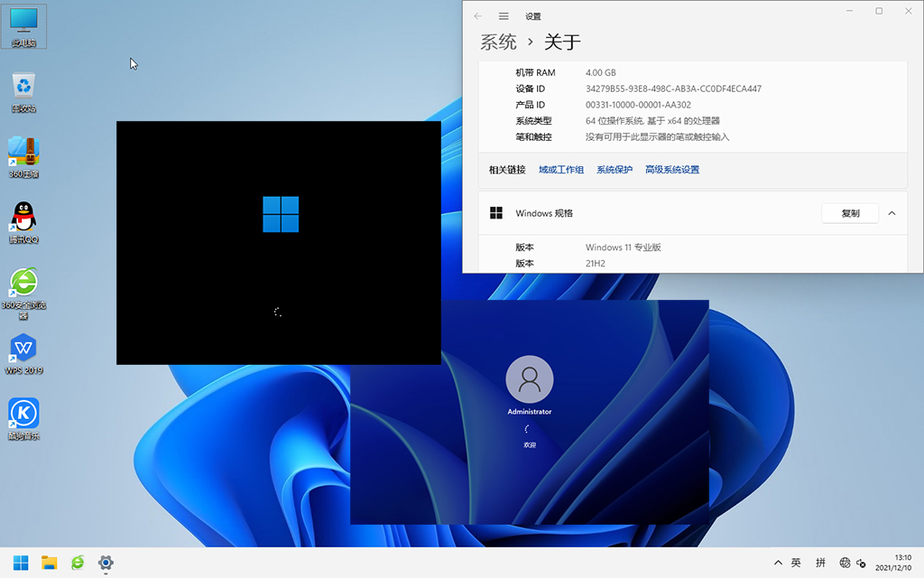
Task: Collapse the Windows 规格 section chevron
Action: pyautogui.click(x=892, y=213)
